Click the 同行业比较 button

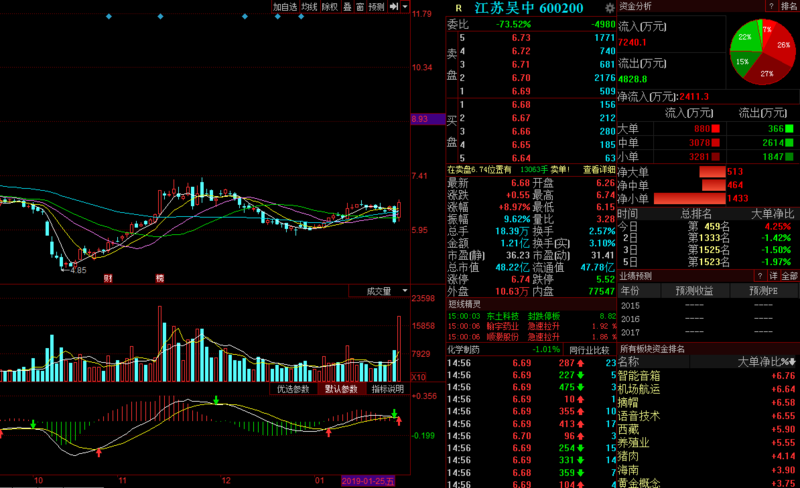(589, 350)
